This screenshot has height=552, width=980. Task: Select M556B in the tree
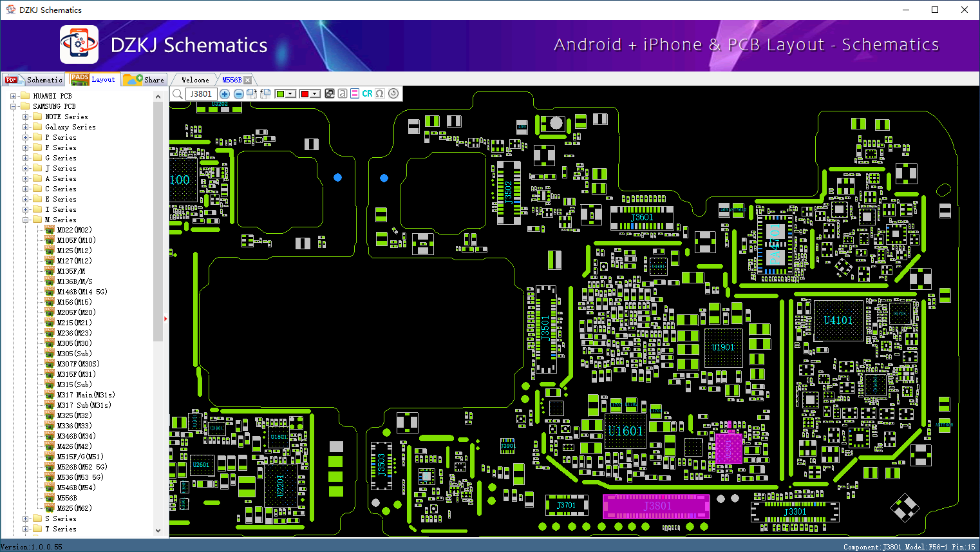click(67, 498)
